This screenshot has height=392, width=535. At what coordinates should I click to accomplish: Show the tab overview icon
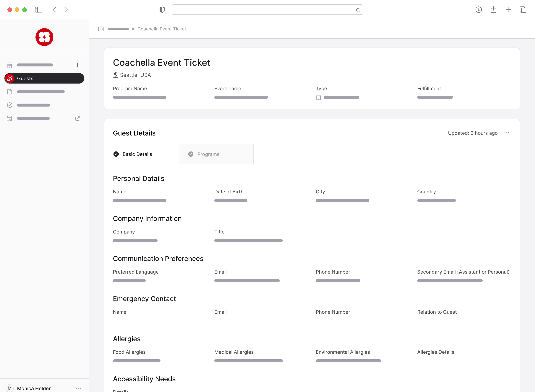pos(523,10)
